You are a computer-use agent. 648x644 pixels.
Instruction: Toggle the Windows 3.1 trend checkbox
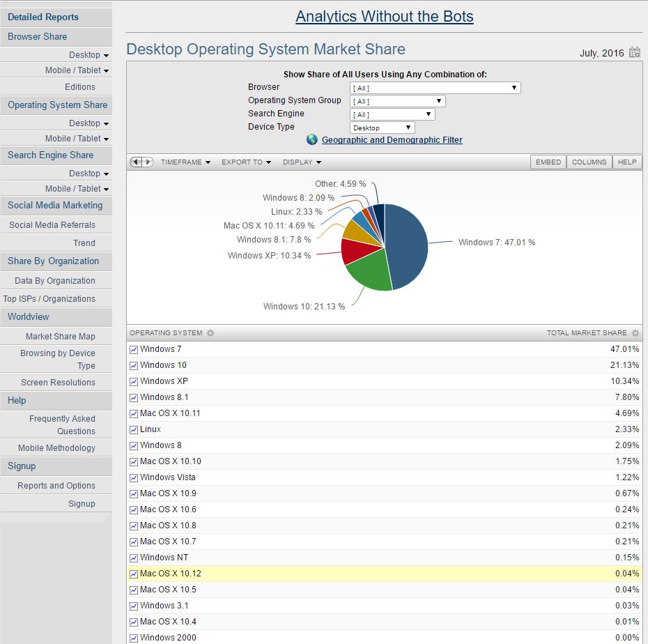pos(134,606)
